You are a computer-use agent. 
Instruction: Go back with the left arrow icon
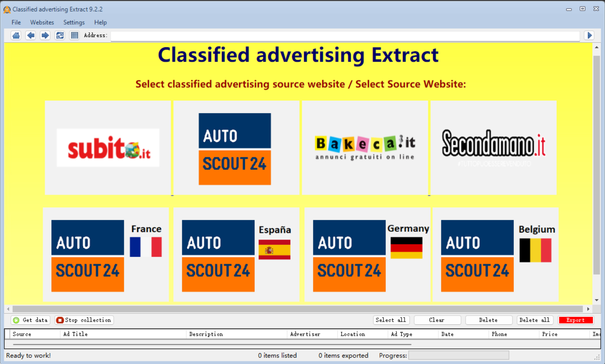31,35
